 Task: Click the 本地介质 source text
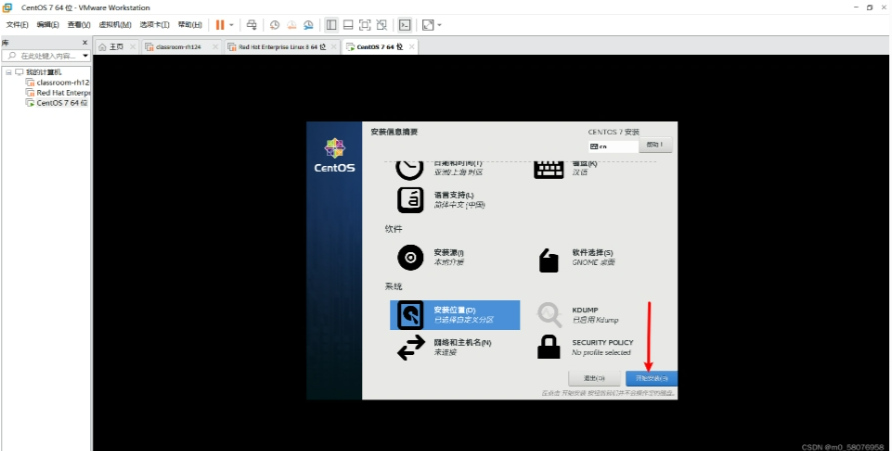tap(449, 263)
